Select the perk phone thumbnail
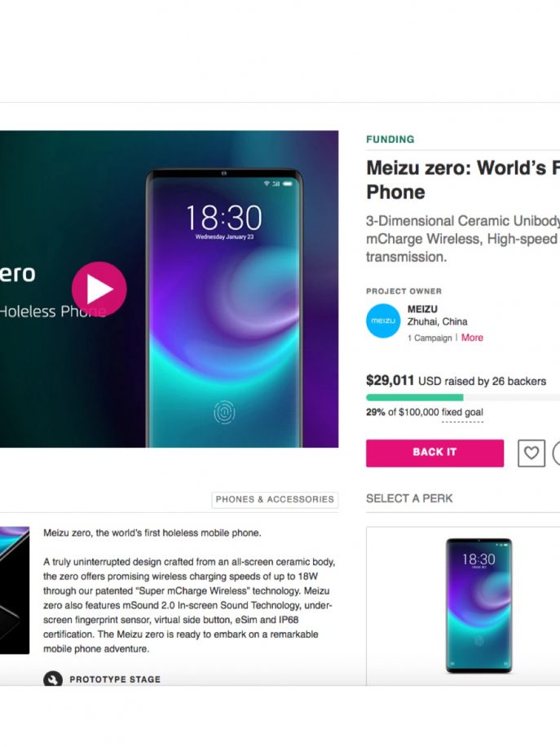The width and height of the screenshot is (560, 747). [x=478, y=605]
